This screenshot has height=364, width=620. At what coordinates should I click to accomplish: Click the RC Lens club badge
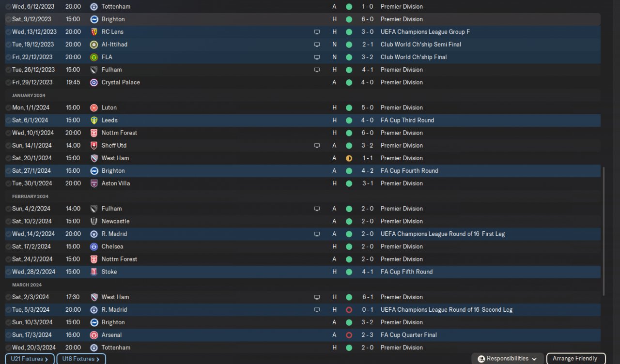tap(94, 32)
